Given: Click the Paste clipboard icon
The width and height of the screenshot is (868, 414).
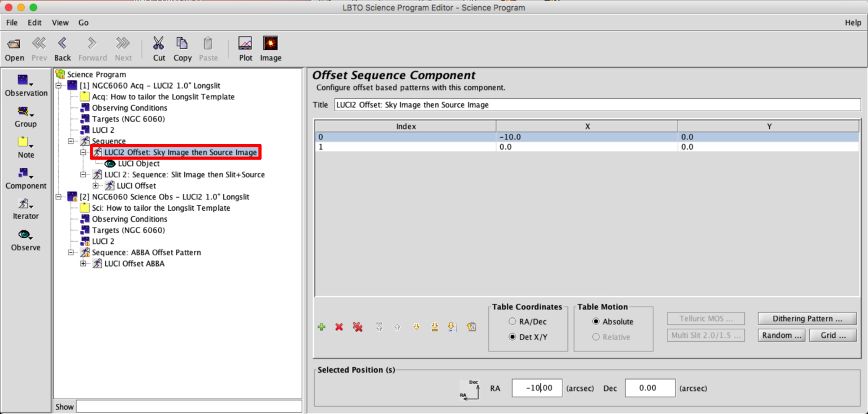Looking at the screenshot, I should coord(208,43).
